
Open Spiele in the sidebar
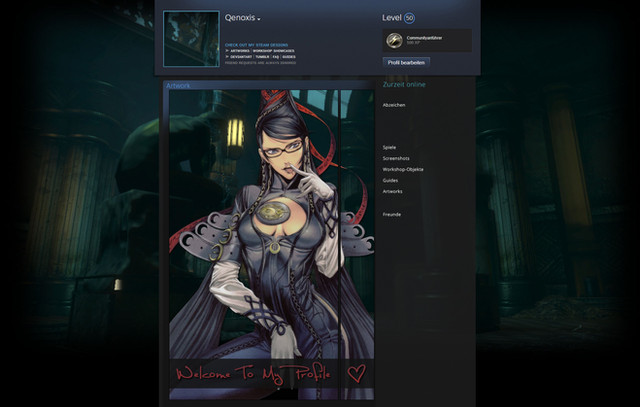(x=389, y=147)
